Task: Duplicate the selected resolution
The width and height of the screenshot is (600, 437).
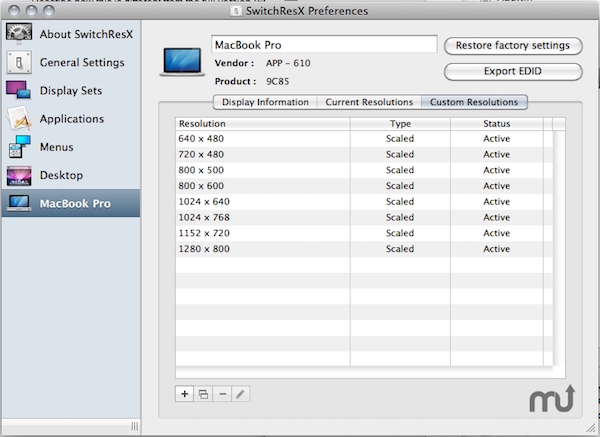Action: [x=203, y=394]
